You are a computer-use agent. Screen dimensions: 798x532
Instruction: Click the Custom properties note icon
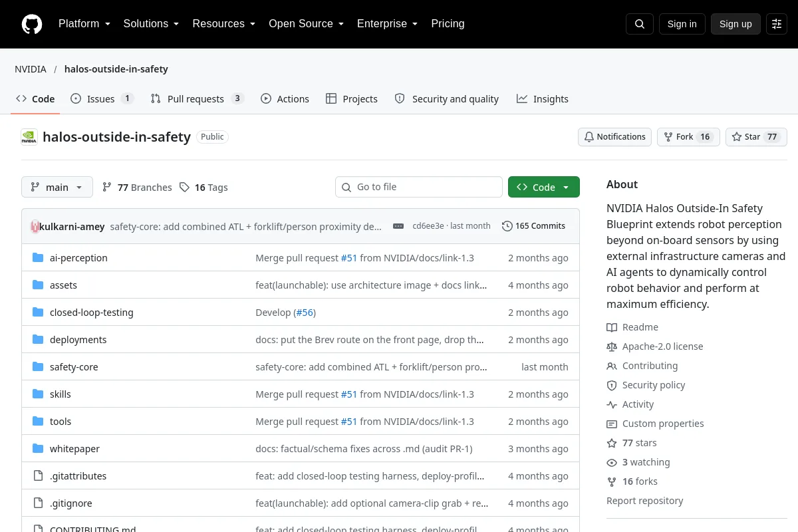tap(612, 424)
